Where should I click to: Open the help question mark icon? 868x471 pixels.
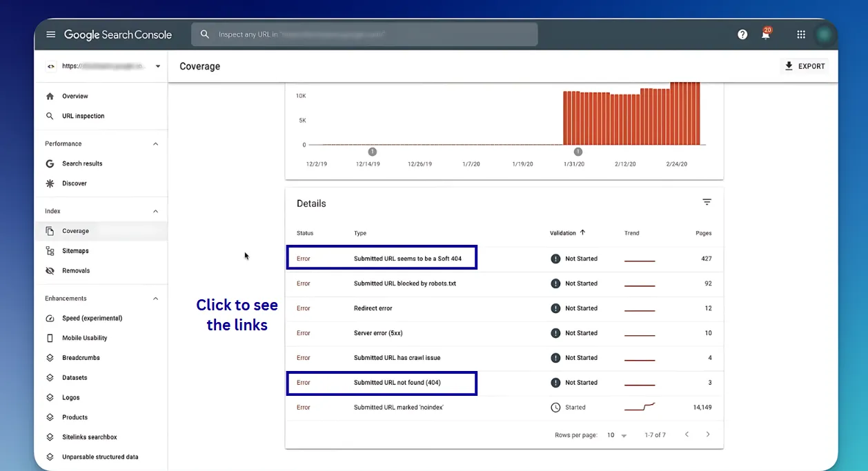pos(742,34)
